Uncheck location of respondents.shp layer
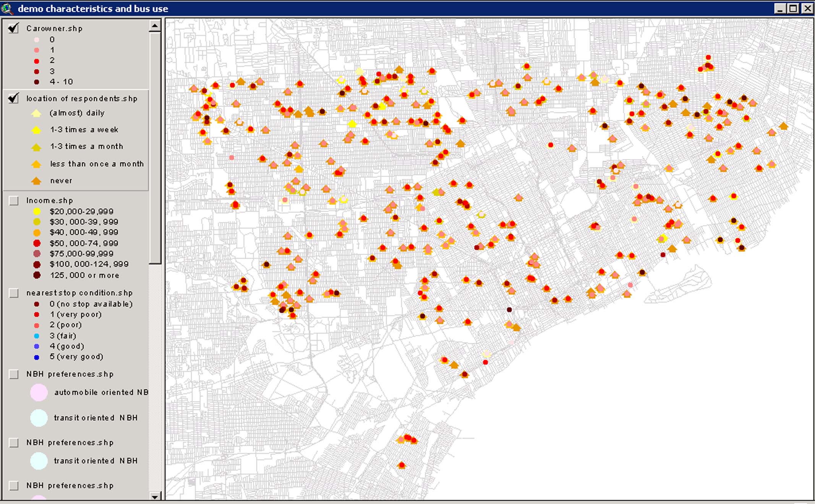 coord(14,99)
